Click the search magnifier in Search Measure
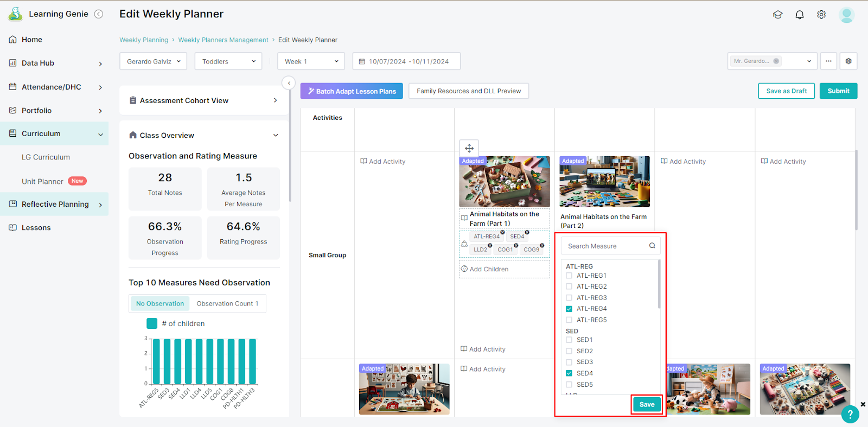 pyautogui.click(x=652, y=246)
